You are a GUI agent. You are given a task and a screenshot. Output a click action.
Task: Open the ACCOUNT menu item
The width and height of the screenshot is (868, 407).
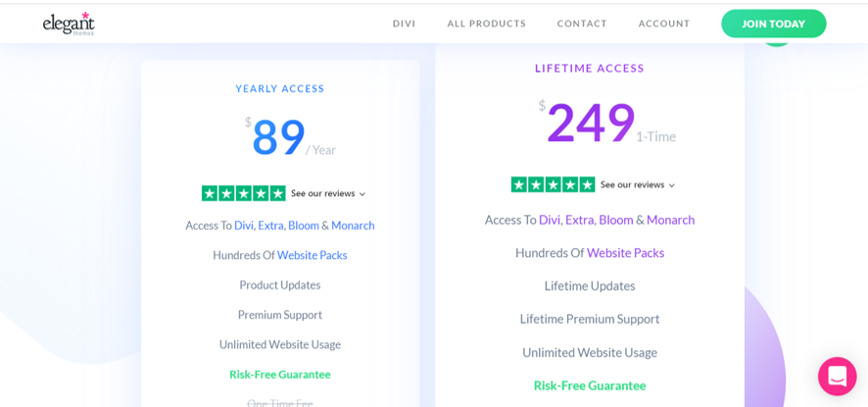click(x=664, y=24)
